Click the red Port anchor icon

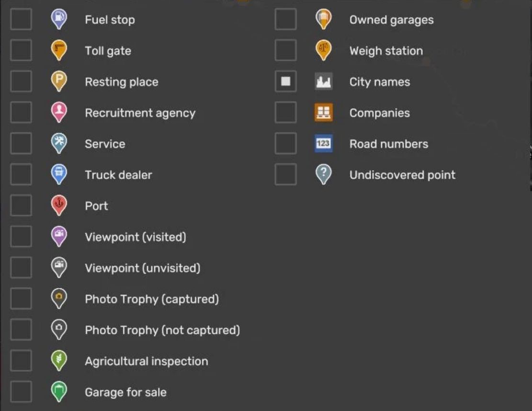[59, 205]
